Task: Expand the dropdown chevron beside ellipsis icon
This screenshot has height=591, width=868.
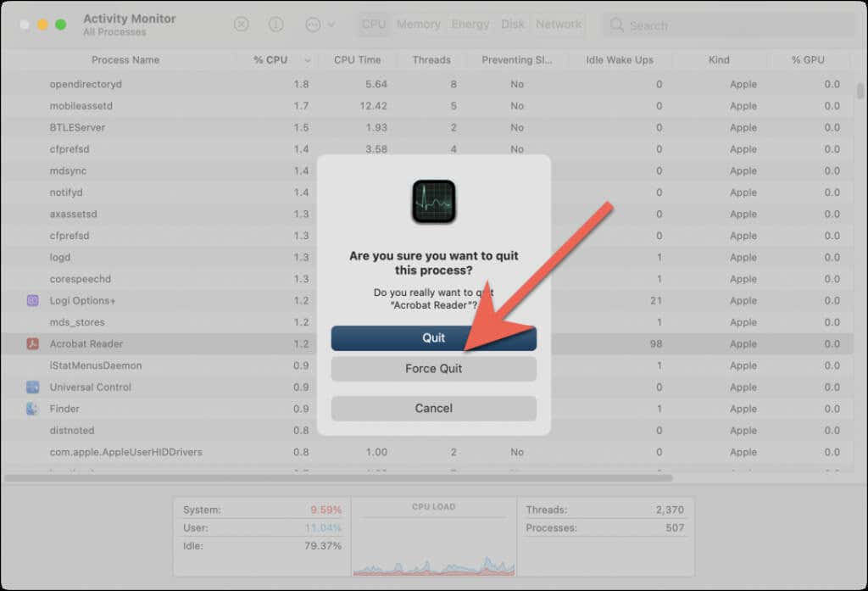Action: click(x=331, y=25)
